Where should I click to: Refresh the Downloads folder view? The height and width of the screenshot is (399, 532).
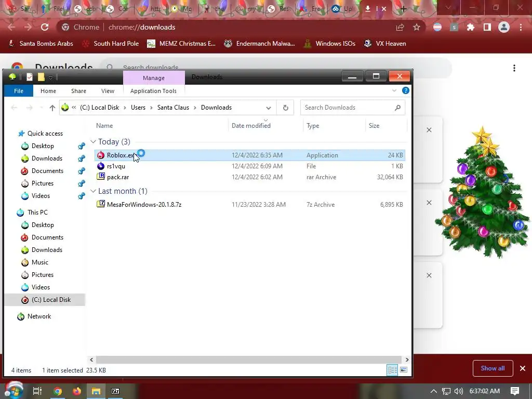(x=285, y=108)
